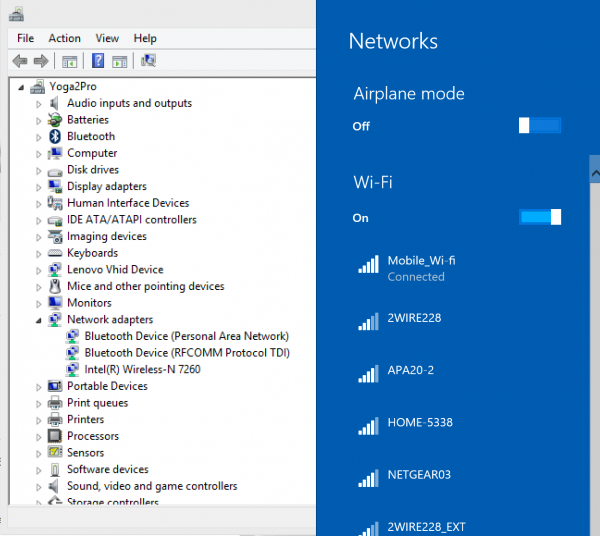This screenshot has height=536, width=600.
Task: Expand the Processors category
Action: (39, 437)
